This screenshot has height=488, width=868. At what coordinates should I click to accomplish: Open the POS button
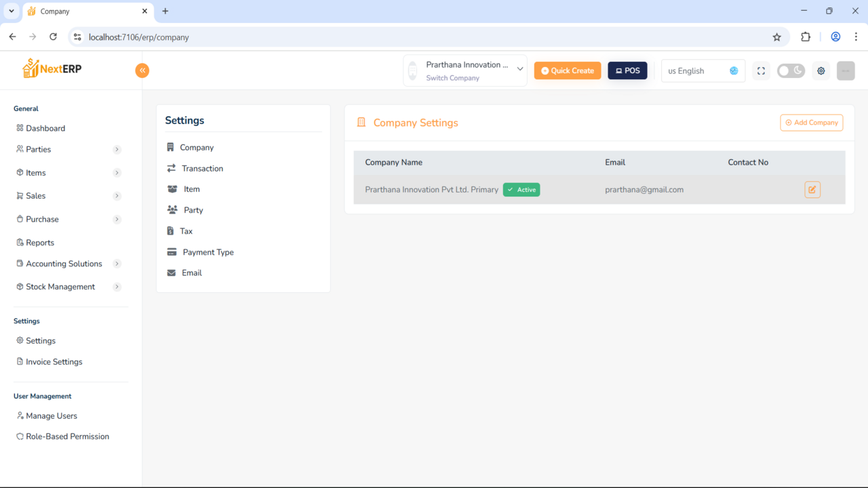click(627, 70)
